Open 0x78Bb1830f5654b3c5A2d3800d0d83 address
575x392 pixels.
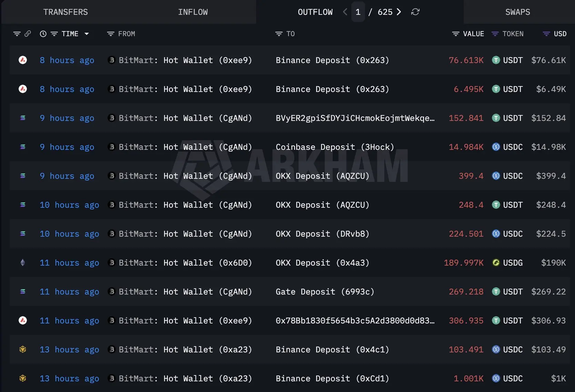click(355, 320)
